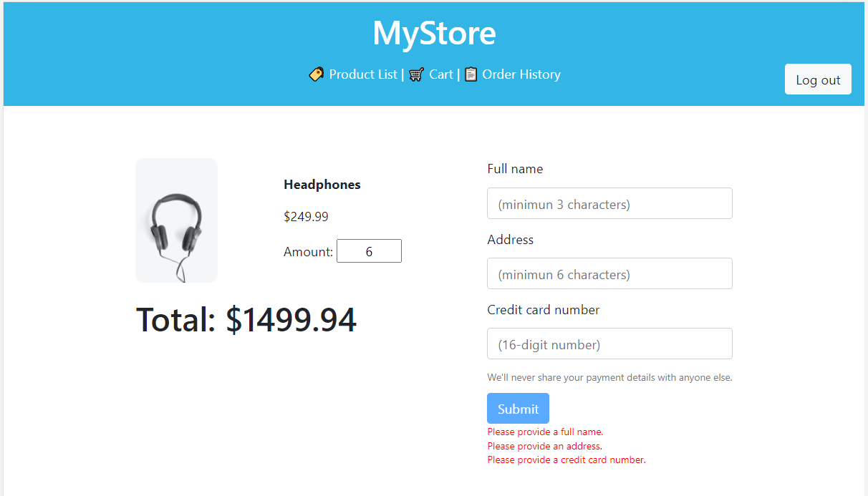Go to the Cart link
Viewport: 868px width, 496px height.
441,74
